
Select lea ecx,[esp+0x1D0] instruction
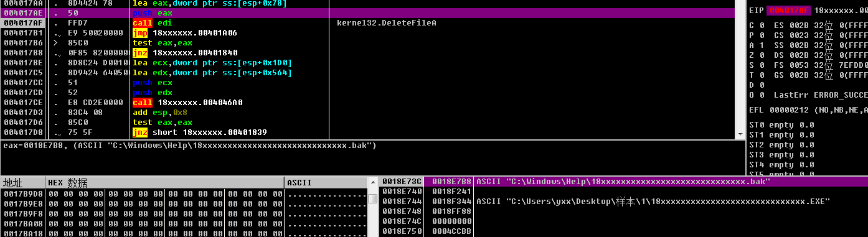212,63
